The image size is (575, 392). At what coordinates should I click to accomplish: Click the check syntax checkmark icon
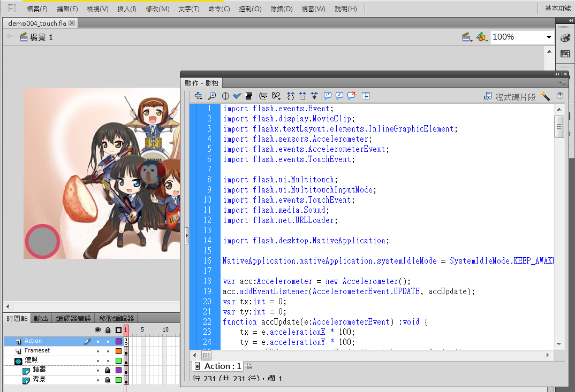(x=237, y=96)
